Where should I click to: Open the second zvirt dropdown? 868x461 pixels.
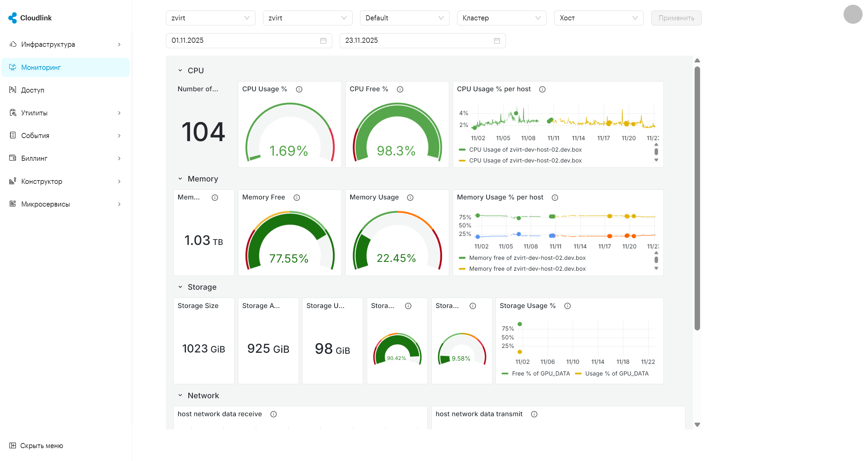[307, 18]
